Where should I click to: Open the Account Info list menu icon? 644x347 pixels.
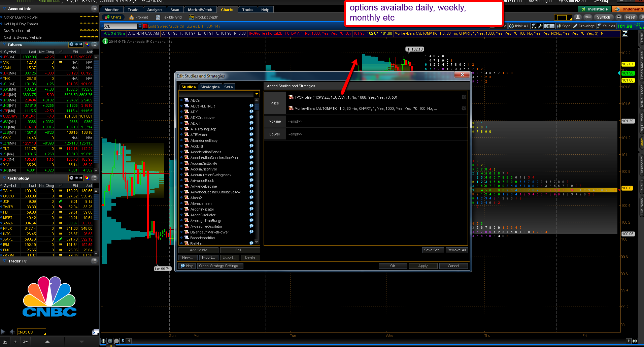(x=94, y=8)
